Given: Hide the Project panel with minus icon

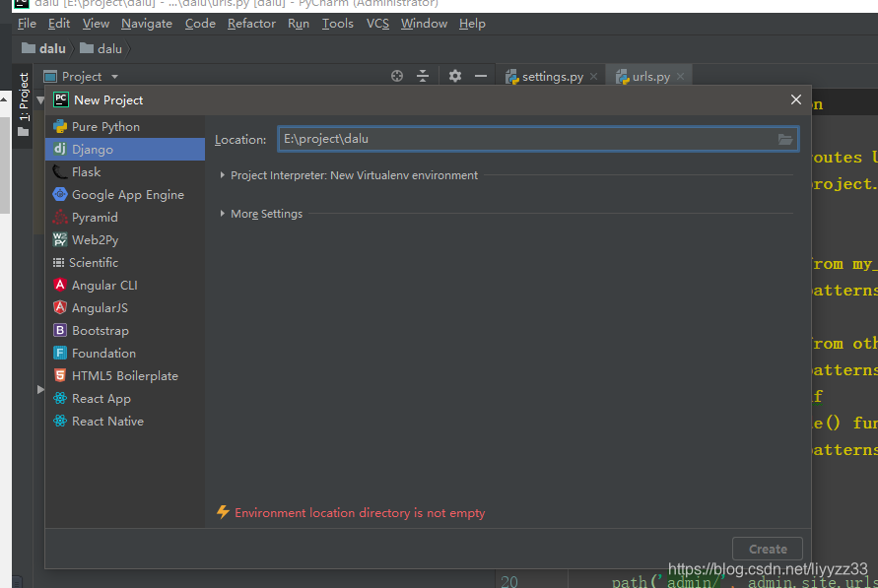Looking at the screenshot, I should pos(481,76).
